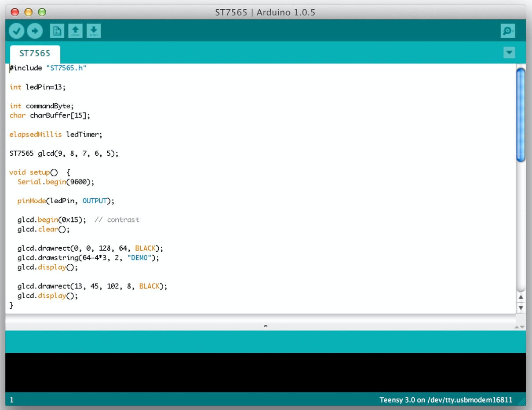This screenshot has width=532, height=410.
Task: Expand the console with the divider's up triangle
Action: (x=517, y=327)
